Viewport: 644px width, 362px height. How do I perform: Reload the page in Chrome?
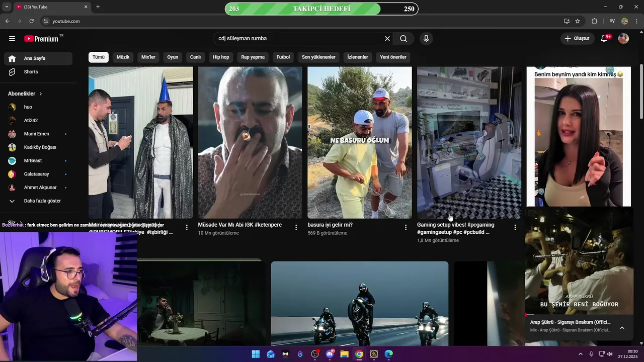tap(31, 21)
